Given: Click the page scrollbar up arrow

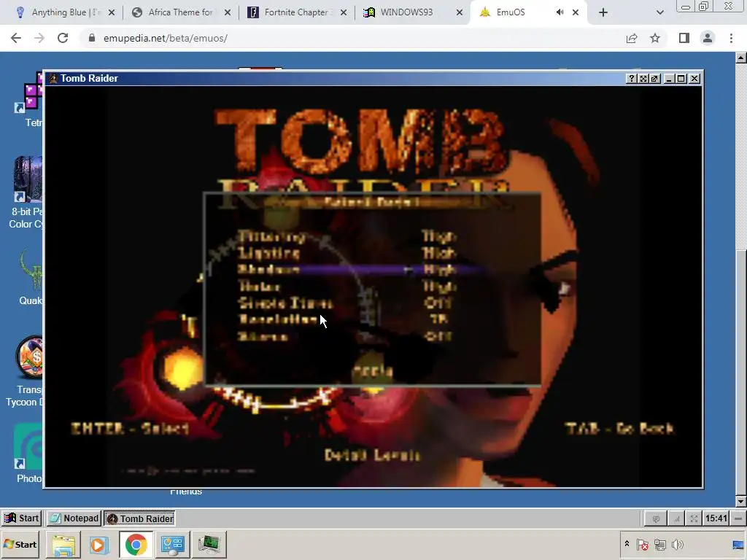Looking at the screenshot, I should coord(741,58).
